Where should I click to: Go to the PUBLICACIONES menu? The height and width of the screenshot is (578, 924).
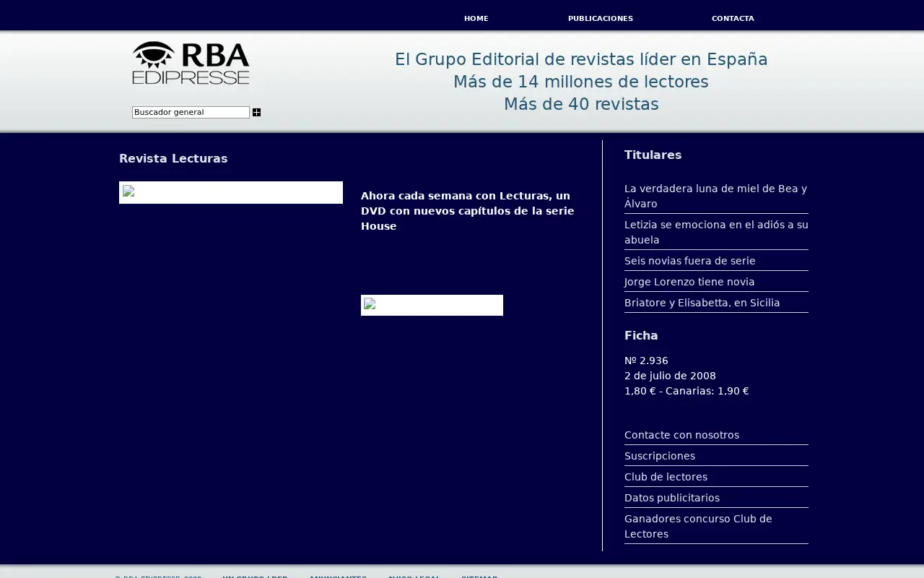(x=601, y=19)
